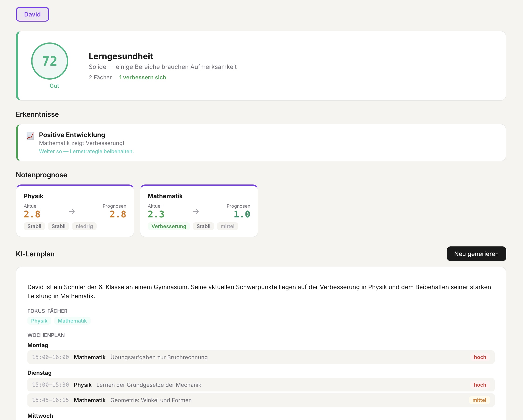Click the mittel confidence badge in Mathematik

[227, 226]
